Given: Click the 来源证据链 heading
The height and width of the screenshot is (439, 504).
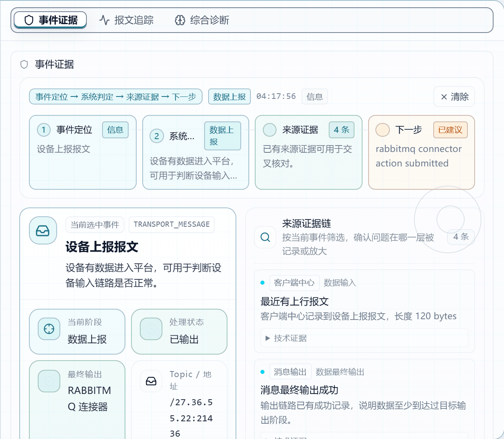Looking at the screenshot, I should [x=307, y=224].
